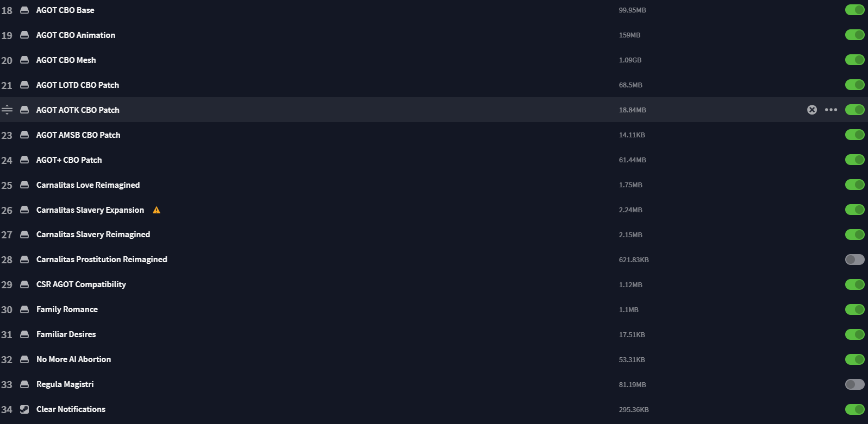Disable the AGOT AOTK CBO Patch toggle
Screen dimensions: 868x424
(x=855, y=110)
